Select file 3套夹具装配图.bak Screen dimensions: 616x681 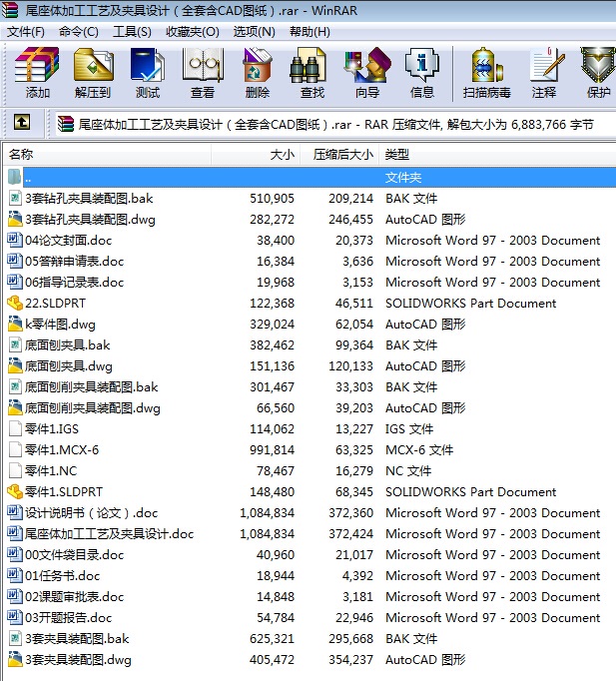[77, 638]
